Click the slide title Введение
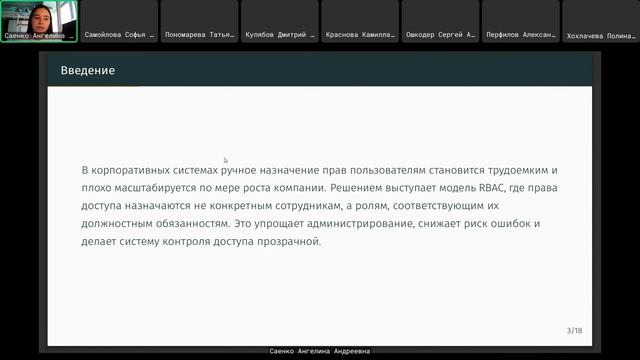Screen dimensions: 640x360 pos(88,70)
